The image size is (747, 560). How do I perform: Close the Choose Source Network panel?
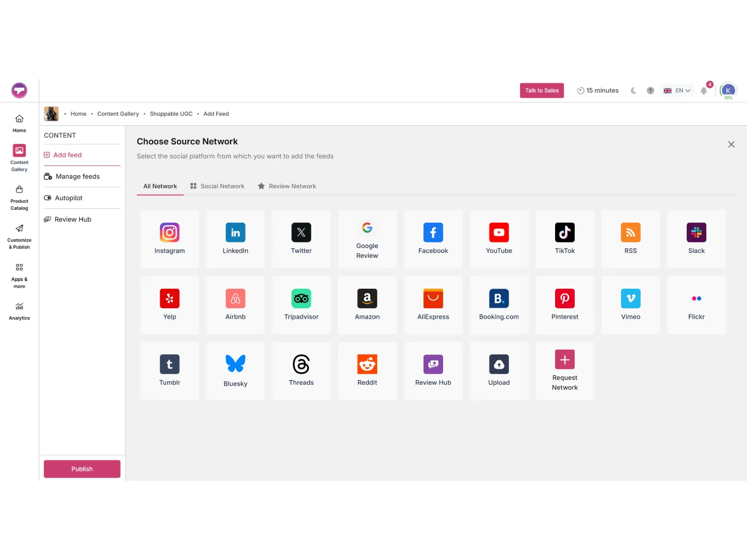coord(731,144)
